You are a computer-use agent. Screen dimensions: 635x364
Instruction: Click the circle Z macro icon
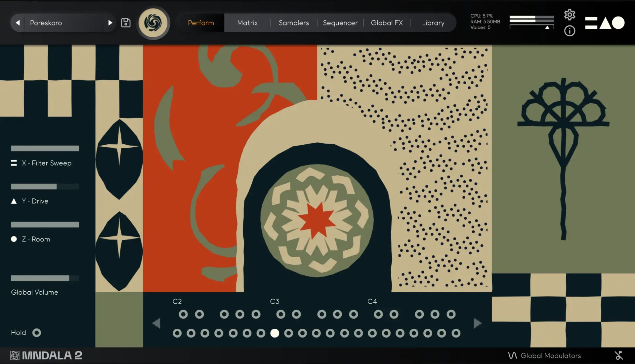pyautogui.click(x=14, y=239)
